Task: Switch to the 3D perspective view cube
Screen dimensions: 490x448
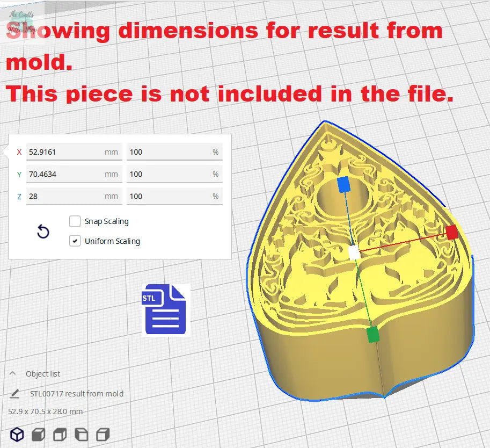Action: pos(17,434)
